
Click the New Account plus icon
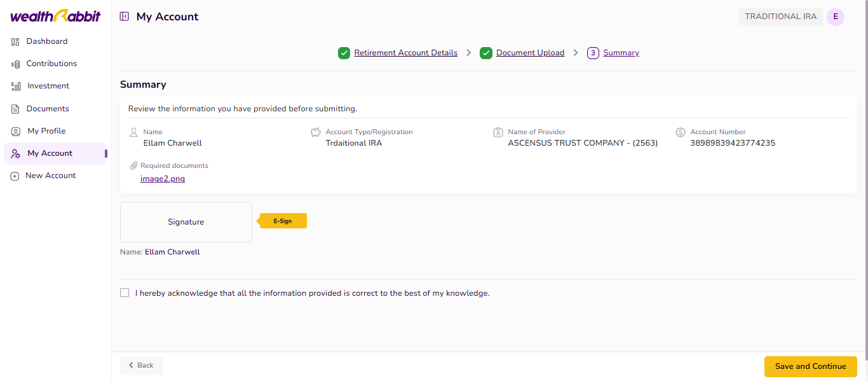[x=15, y=176]
